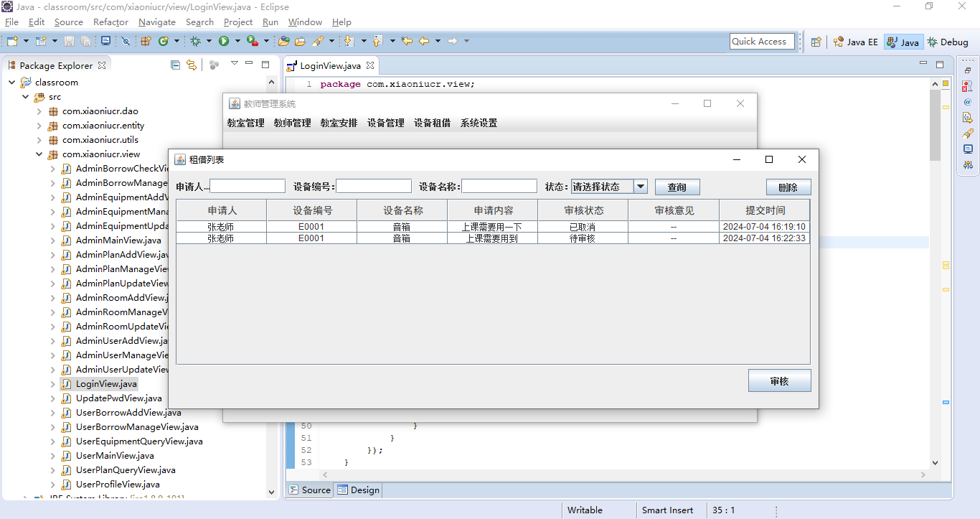Open the Javadoc @ icon in right trim
This screenshot has width=980, height=519.
(969, 102)
